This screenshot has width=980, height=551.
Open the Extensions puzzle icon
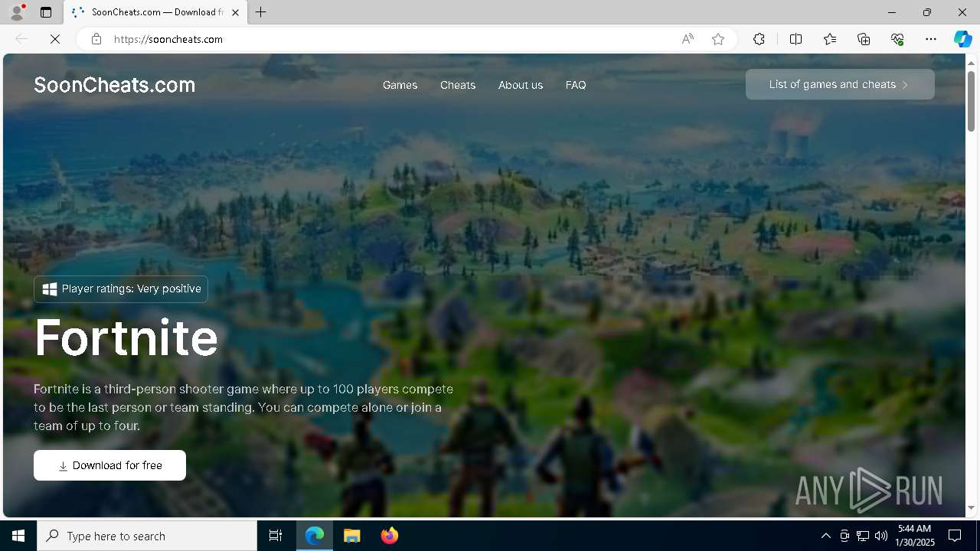759,39
